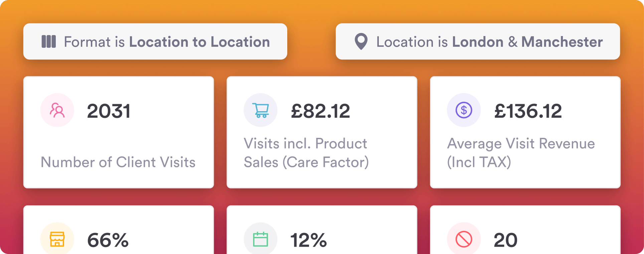Click the columns icon in Format filter
Screen dimensions: 644x254
(49, 42)
